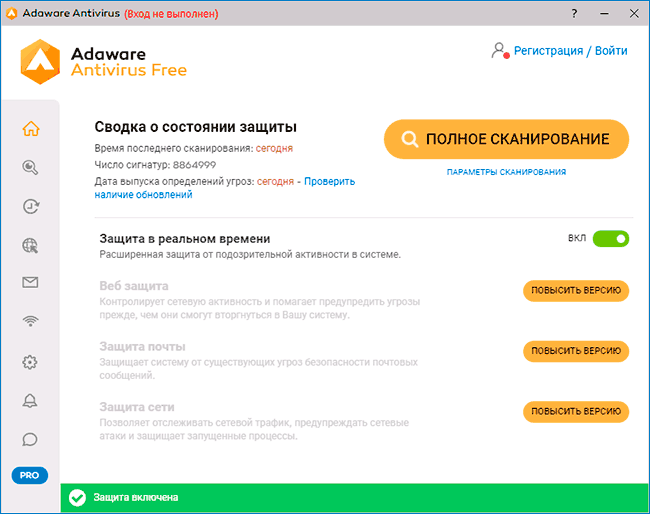
Task: Click the Веб защита heading
Action: (x=133, y=286)
